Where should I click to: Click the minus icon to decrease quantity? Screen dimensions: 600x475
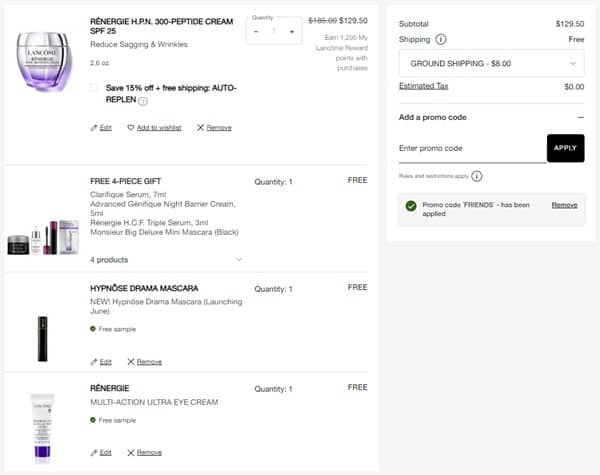[x=256, y=32]
